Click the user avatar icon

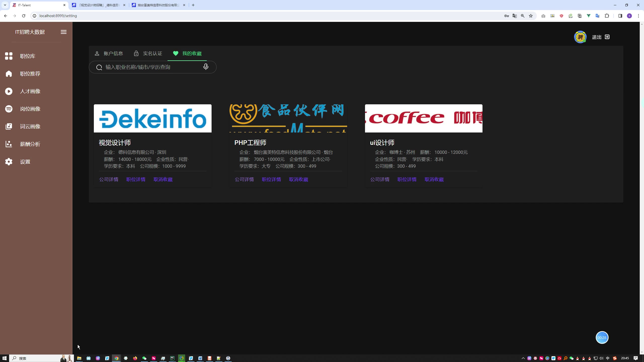click(580, 37)
